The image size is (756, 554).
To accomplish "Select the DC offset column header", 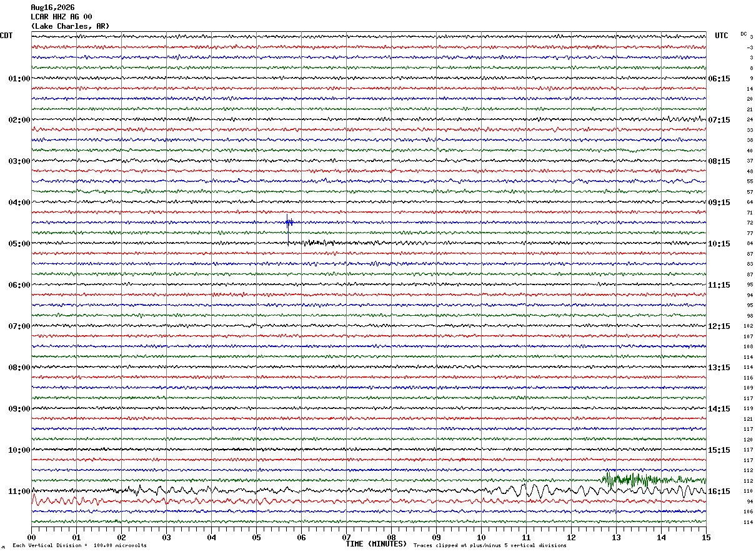I will tap(744, 34).
